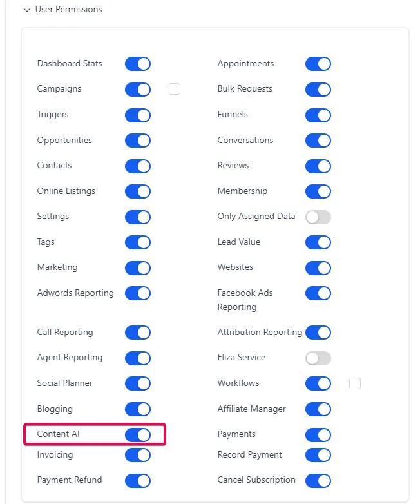Toggle the Dashboard Stats permission switch
This screenshot has width=420, height=504.
click(138, 64)
